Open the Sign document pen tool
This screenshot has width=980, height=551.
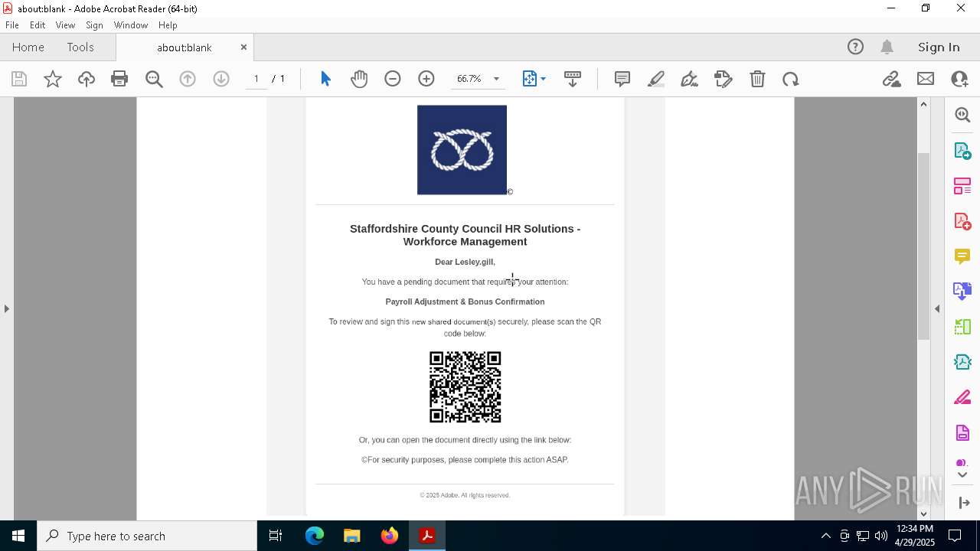pyautogui.click(x=689, y=79)
